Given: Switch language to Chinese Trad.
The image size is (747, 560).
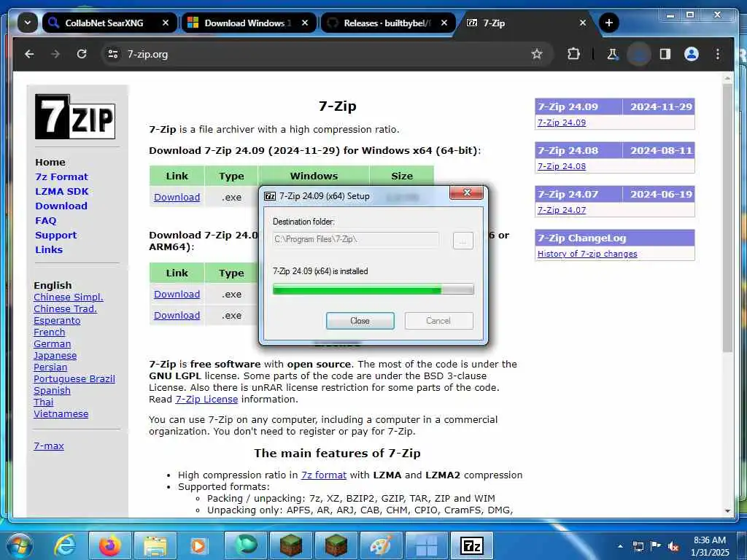Looking at the screenshot, I should click(x=65, y=309).
